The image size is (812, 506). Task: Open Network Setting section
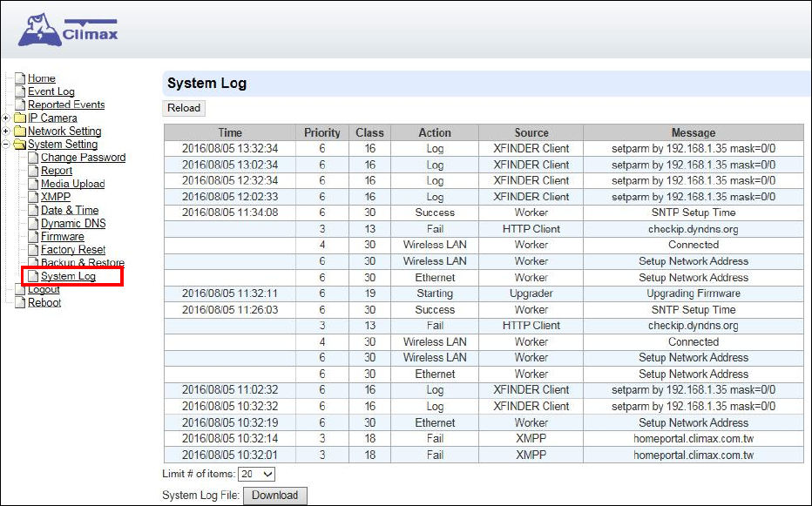pos(64,131)
